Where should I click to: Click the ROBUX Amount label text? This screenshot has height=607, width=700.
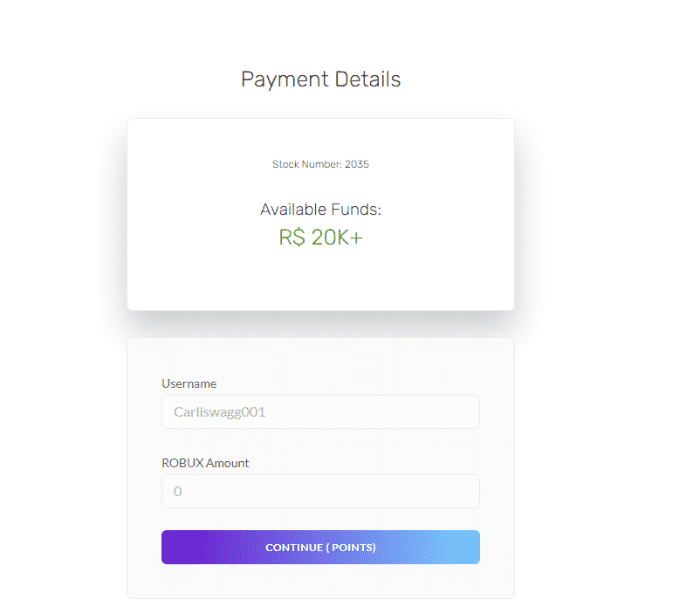pos(205,463)
